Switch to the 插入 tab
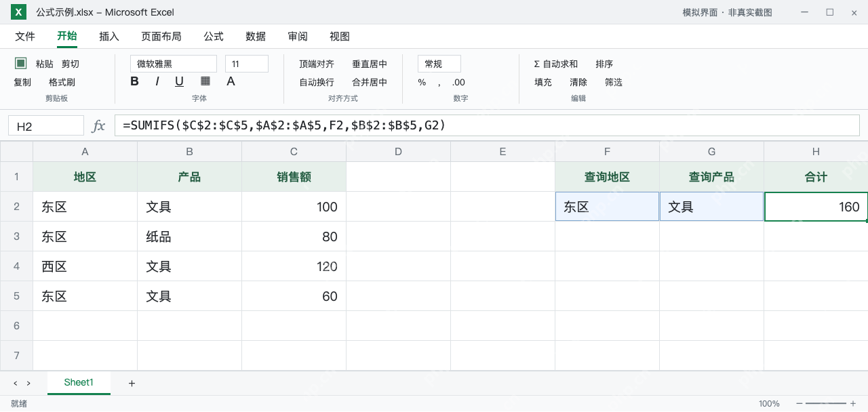Viewport: 868px width, 412px height. coord(109,37)
